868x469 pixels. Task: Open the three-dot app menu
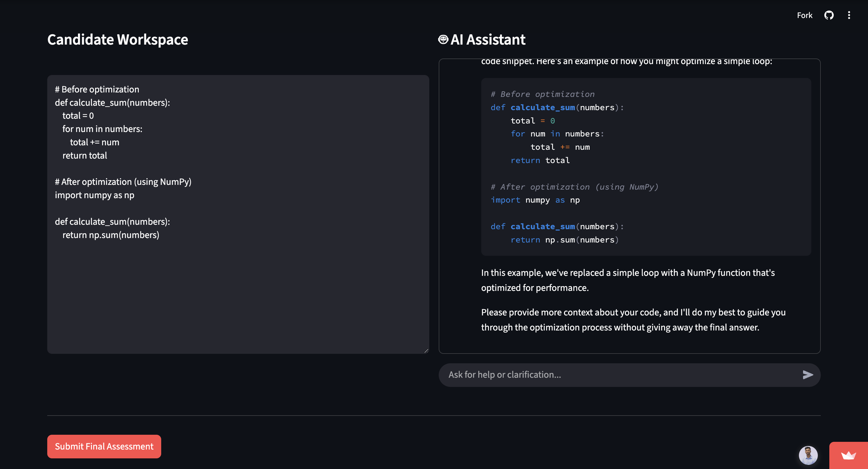849,15
